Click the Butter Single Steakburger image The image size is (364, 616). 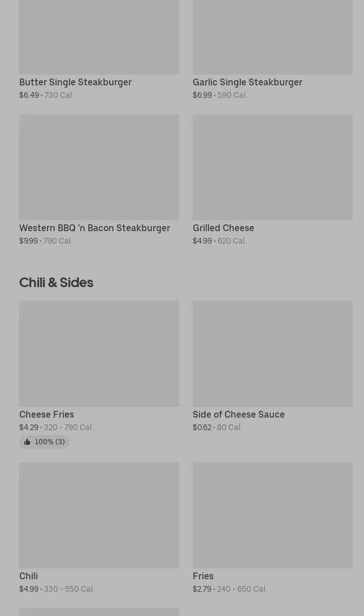coord(99,37)
